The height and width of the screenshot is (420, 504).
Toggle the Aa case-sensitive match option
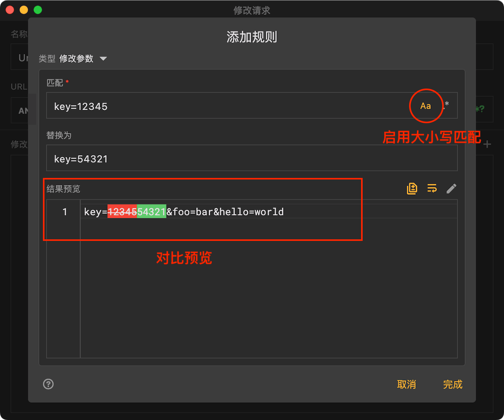click(426, 106)
